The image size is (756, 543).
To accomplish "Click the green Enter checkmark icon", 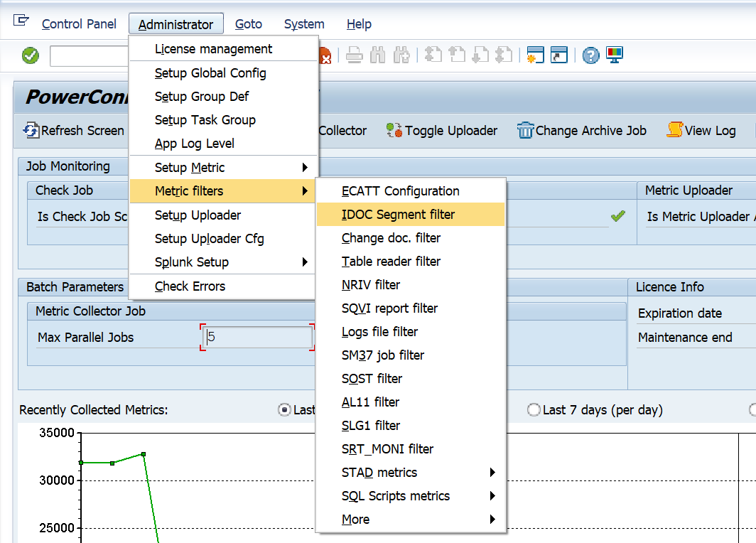I will (31, 55).
